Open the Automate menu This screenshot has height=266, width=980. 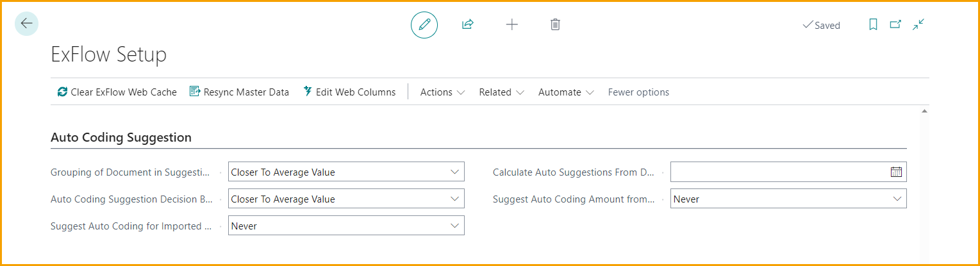566,92
